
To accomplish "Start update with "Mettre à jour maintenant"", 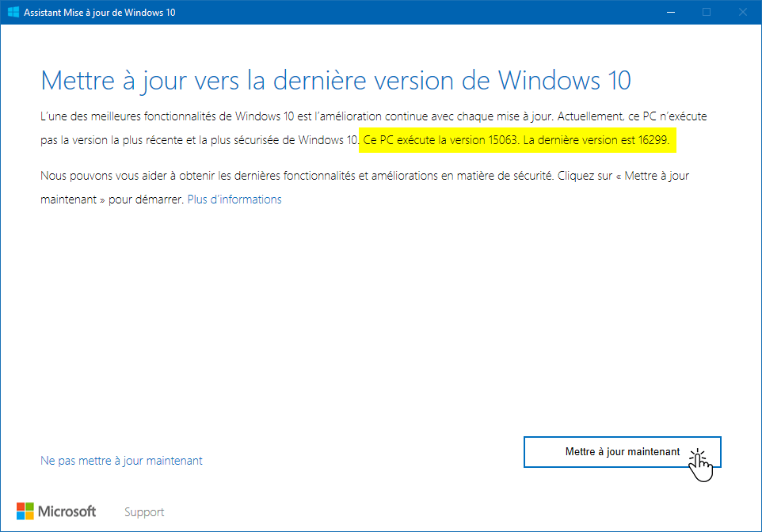I will 622,452.
